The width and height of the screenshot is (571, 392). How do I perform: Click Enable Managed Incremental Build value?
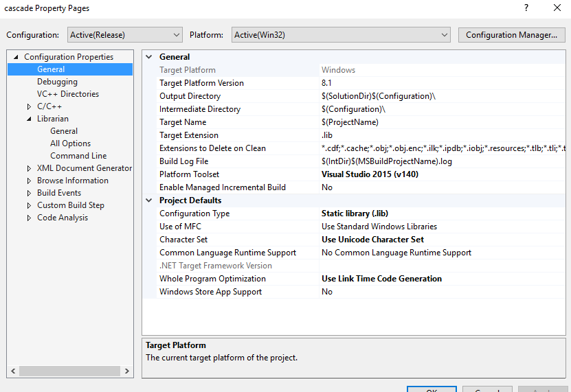442,187
